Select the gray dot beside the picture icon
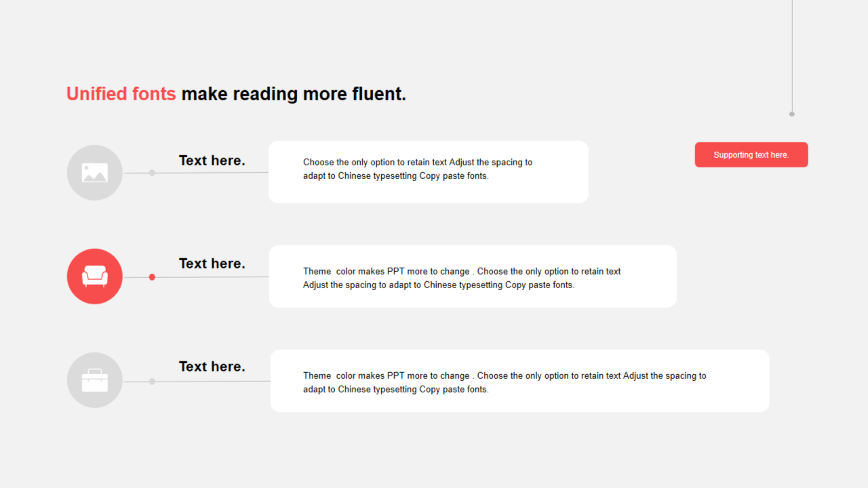 pyautogui.click(x=152, y=173)
